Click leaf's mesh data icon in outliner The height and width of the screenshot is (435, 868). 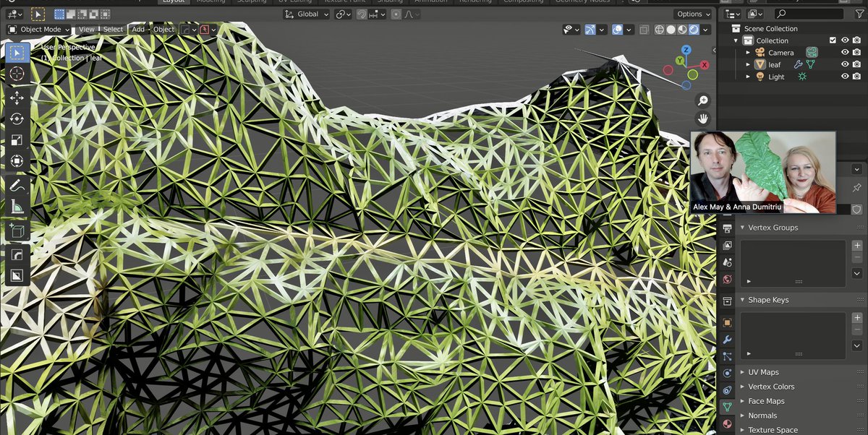tap(811, 64)
